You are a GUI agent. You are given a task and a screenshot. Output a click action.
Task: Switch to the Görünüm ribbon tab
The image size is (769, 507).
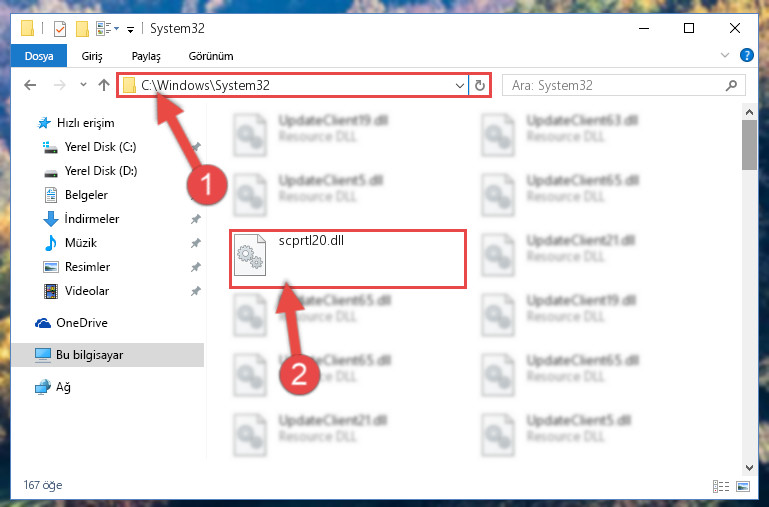211,56
